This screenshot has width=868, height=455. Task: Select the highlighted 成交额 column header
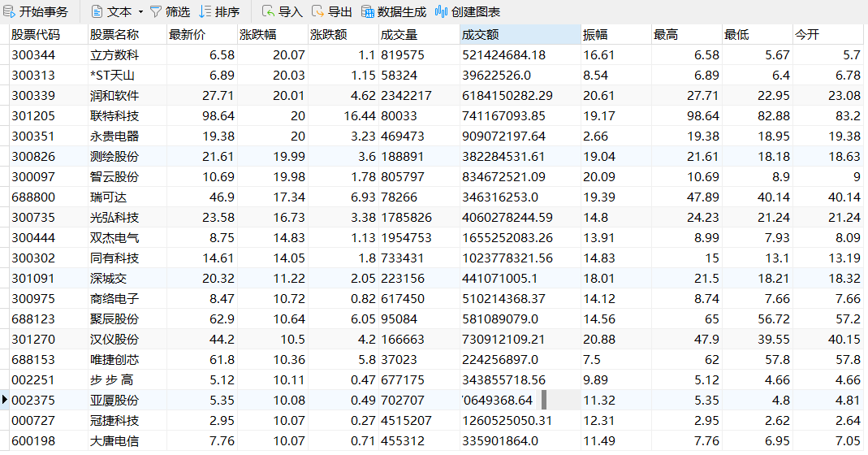520,35
